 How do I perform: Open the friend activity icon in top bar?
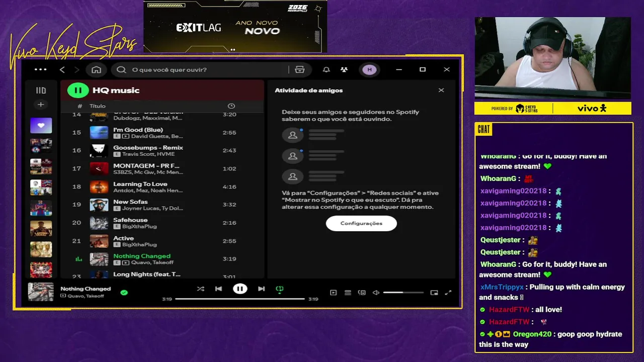point(344,70)
